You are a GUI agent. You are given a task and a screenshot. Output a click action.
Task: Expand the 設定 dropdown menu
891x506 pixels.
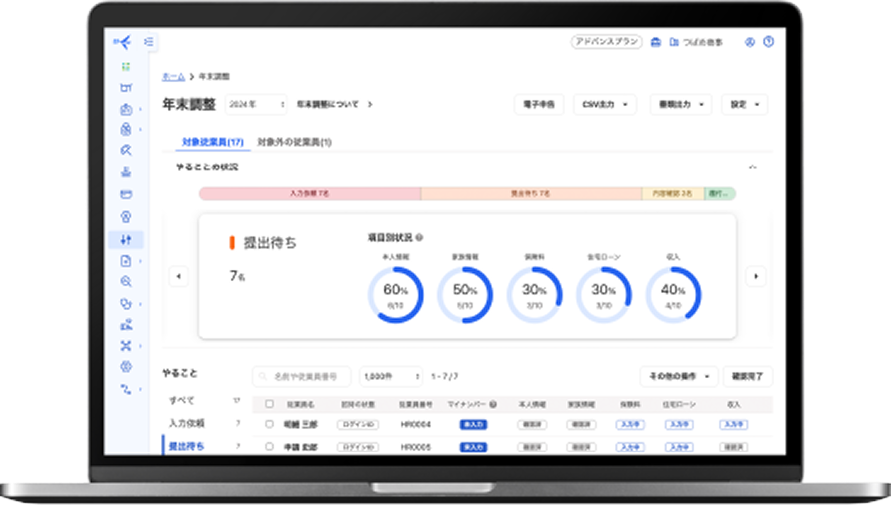click(745, 104)
